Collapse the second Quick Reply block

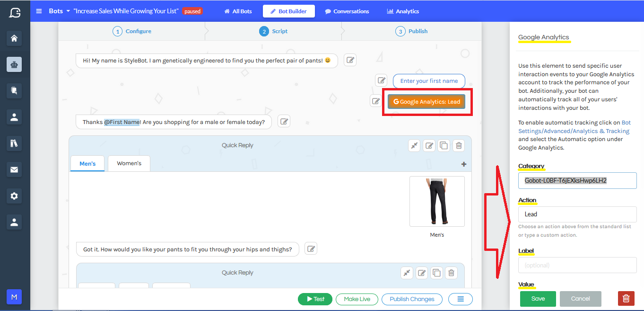pyautogui.click(x=407, y=273)
